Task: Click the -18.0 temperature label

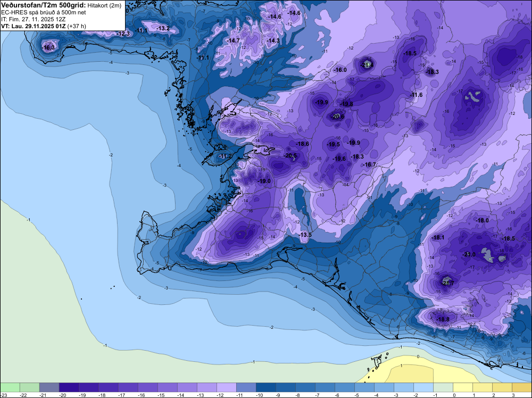Action: [x=482, y=220]
